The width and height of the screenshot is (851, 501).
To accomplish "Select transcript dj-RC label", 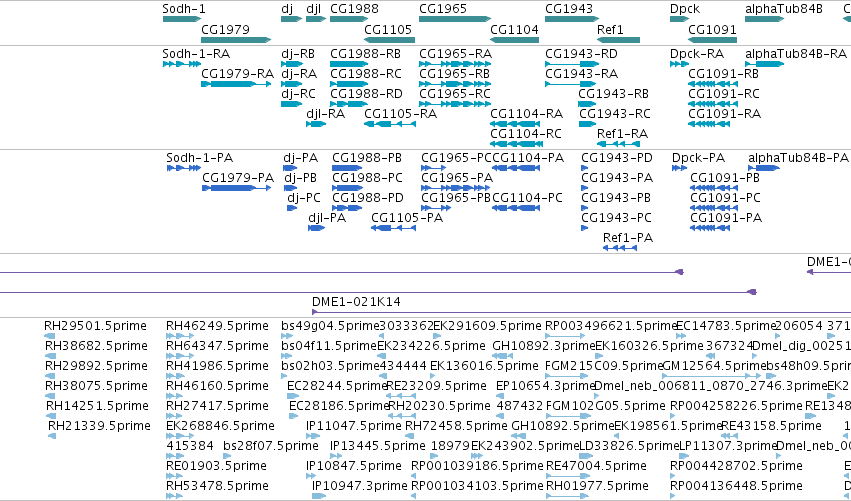I will click(x=298, y=94).
